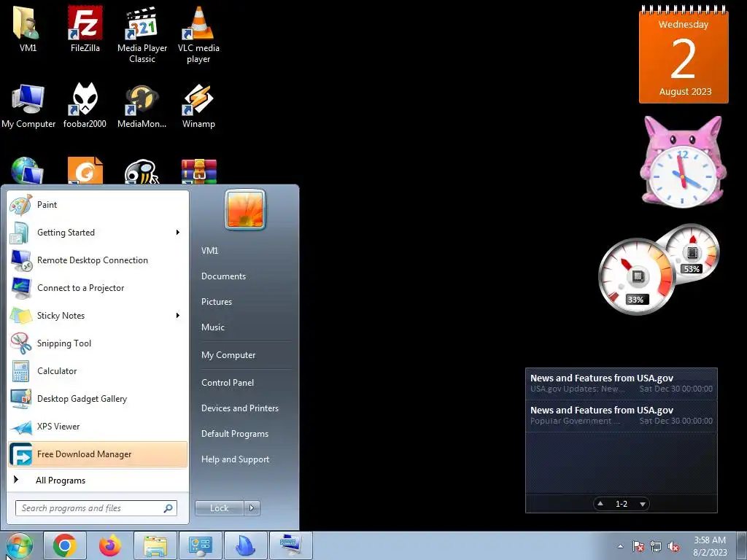Launch Winamp desktop shortcut

tap(198, 106)
